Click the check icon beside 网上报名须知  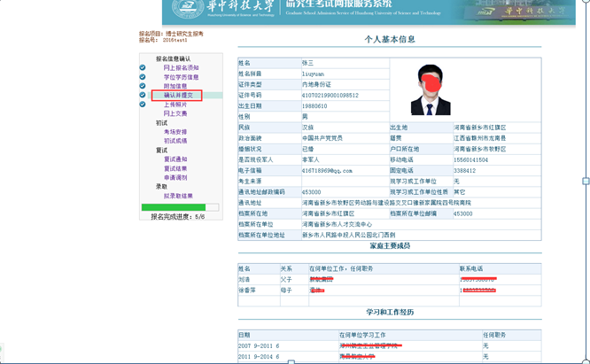point(143,68)
